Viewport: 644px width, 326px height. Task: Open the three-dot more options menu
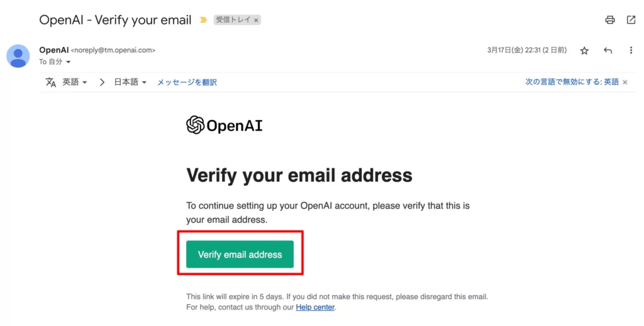click(x=631, y=50)
